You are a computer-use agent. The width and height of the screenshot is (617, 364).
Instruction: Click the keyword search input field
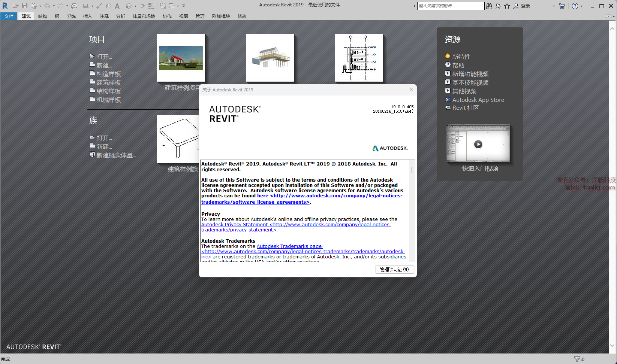coord(450,6)
